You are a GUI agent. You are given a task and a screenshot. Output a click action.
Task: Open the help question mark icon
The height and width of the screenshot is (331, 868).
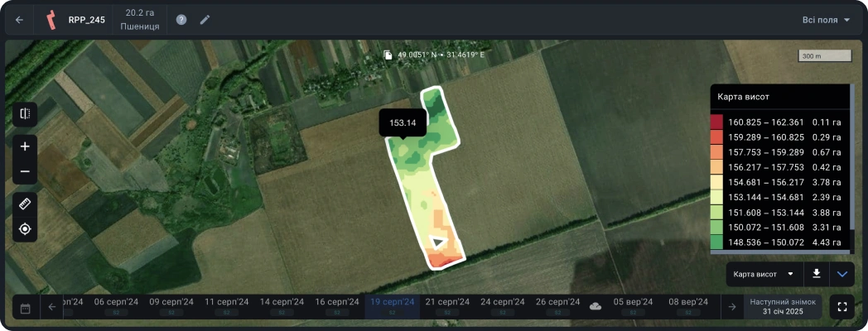(x=181, y=20)
